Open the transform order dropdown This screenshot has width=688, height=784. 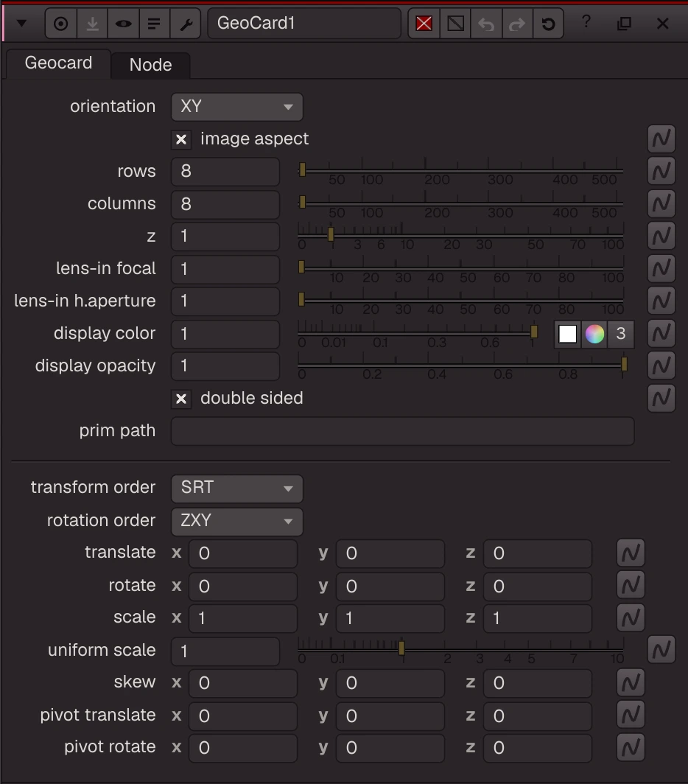pos(237,488)
